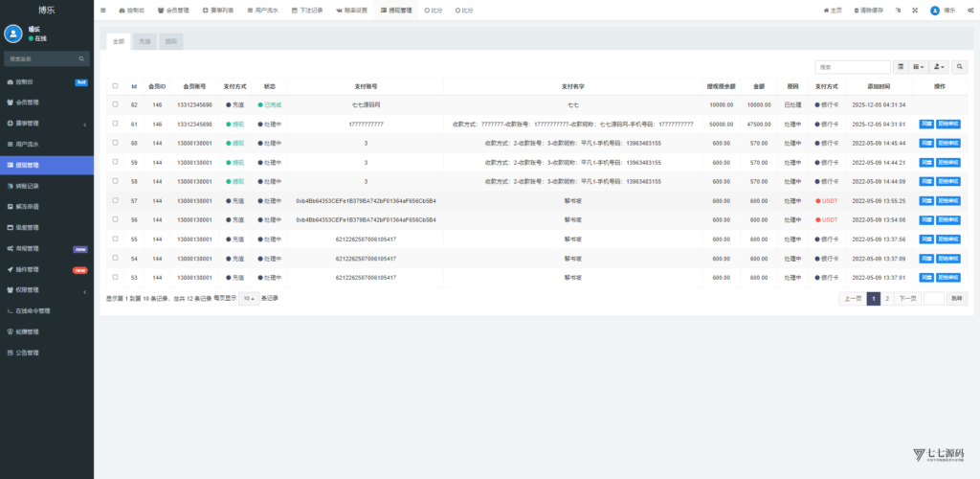Open 解冻申请 in the sidebar

pyautogui.click(x=27, y=206)
